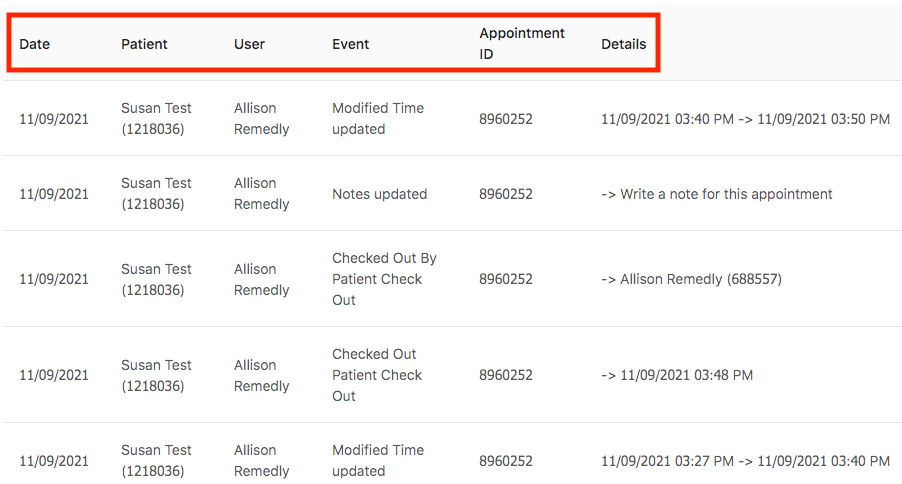The height and width of the screenshot is (484, 902).
Task: Select the '11/09/2021 03:48 PM' details cell
Action: [x=677, y=375]
